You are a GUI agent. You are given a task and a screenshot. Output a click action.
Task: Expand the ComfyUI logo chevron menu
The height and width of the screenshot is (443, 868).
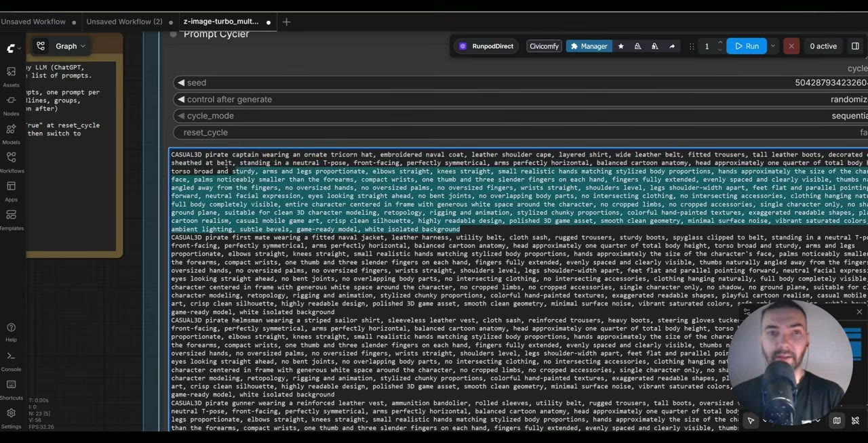coord(19,48)
